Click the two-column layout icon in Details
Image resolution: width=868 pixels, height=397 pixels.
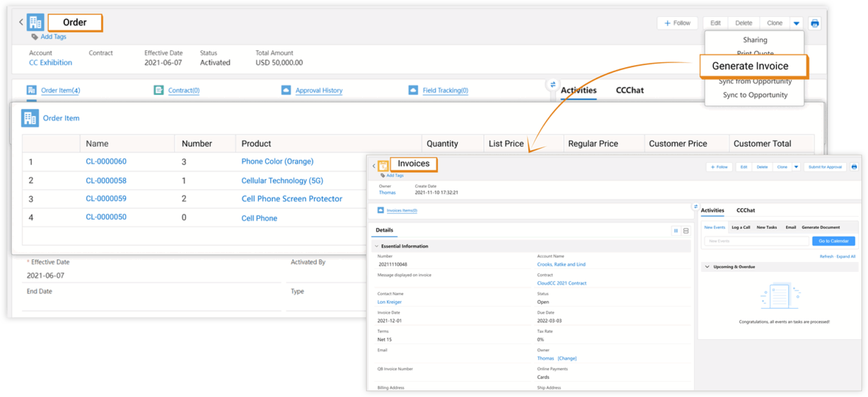[676, 231]
